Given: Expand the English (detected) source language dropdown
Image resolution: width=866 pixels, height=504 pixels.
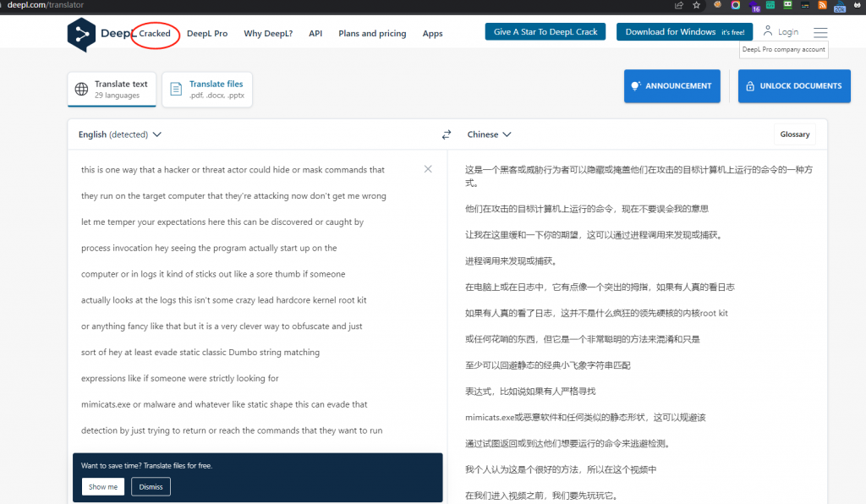Looking at the screenshot, I should click(x=119, y=134).
